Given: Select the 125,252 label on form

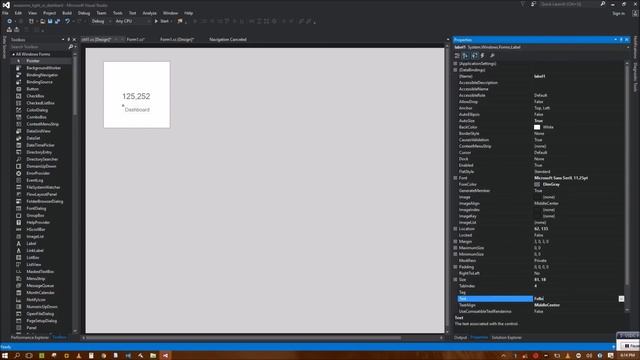Looking at the screenshot, I should (136, 96).
